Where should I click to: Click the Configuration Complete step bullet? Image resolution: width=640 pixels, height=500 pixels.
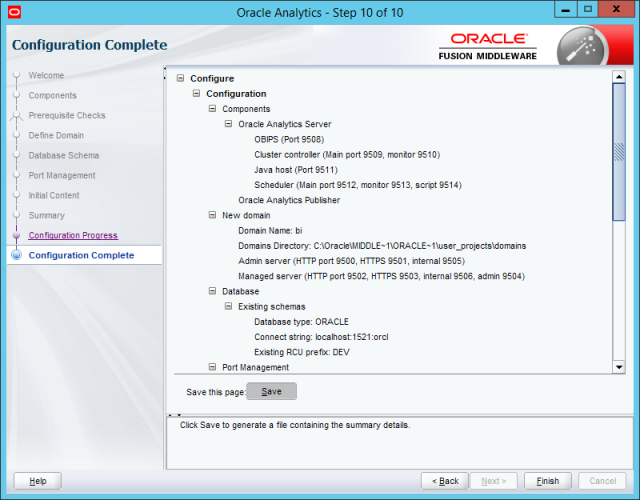pos(16,255)
